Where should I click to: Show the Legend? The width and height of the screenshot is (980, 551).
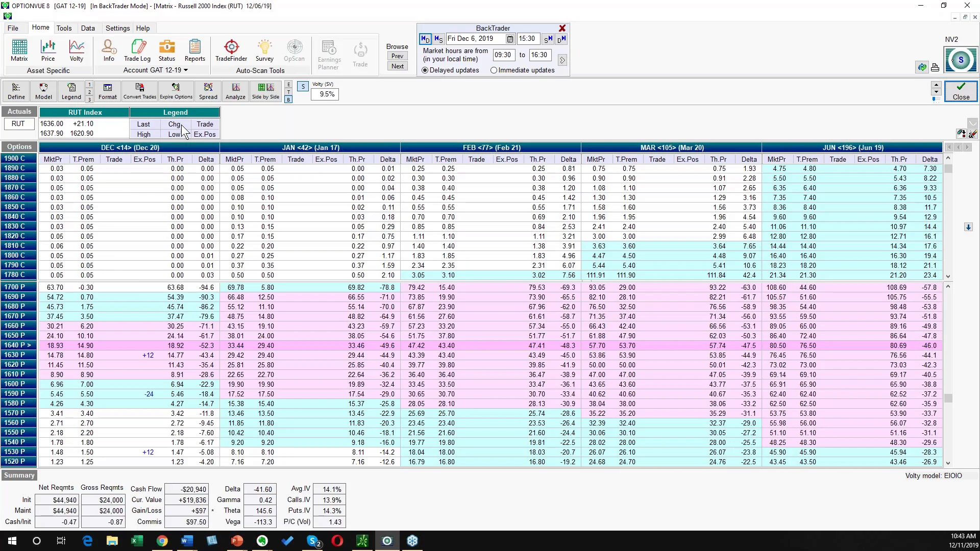click(x=71, y=91)
